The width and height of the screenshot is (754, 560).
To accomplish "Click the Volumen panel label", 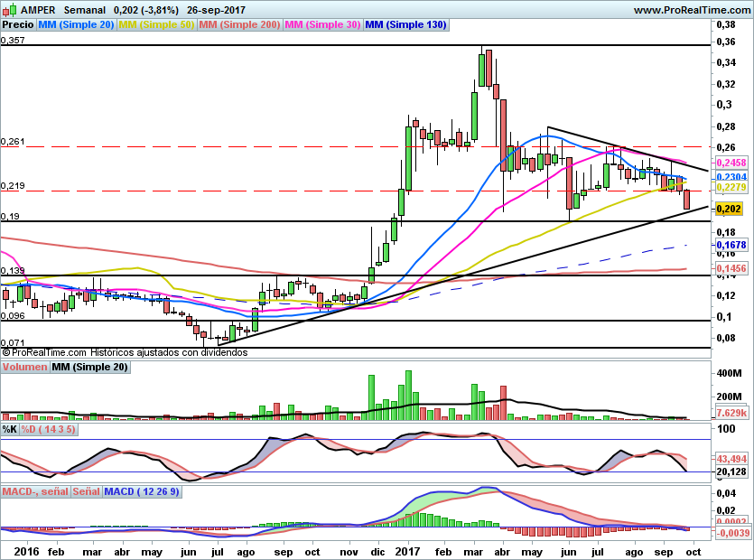I will pos(24,367).
